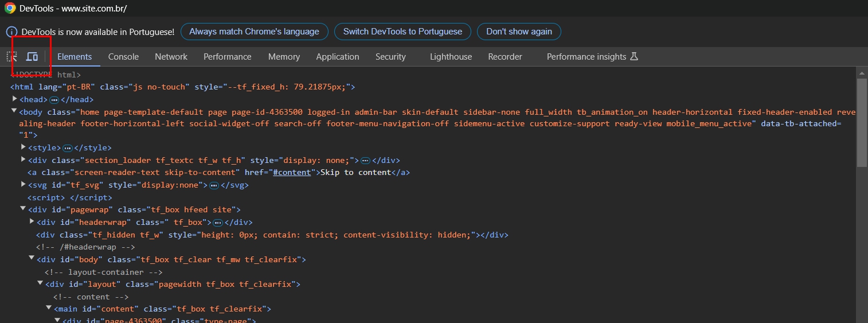Screen dimensions: 868x323
Task: Activate the inspect element picker icon
Action: tap(11, 57)
